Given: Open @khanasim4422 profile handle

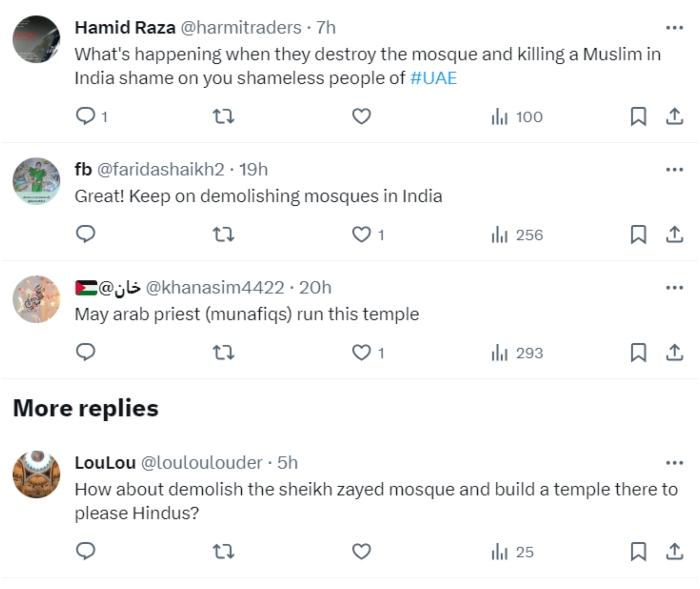Looking at the screenshot, I should point(215,288).
